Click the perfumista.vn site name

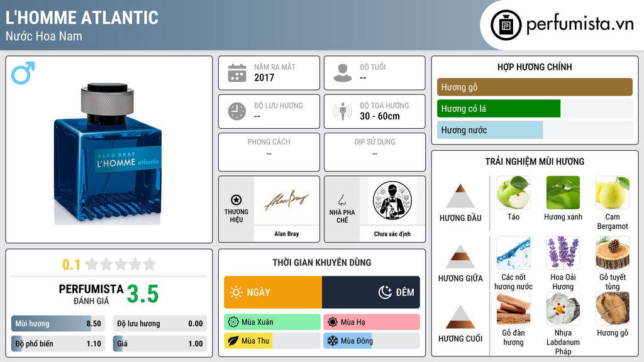tap(580, 25)
